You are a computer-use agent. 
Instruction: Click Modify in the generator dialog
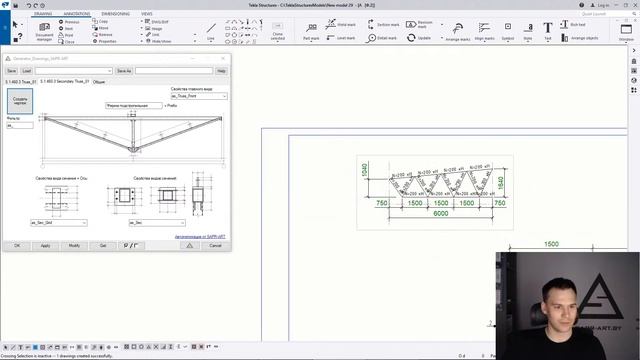[74, 246]
